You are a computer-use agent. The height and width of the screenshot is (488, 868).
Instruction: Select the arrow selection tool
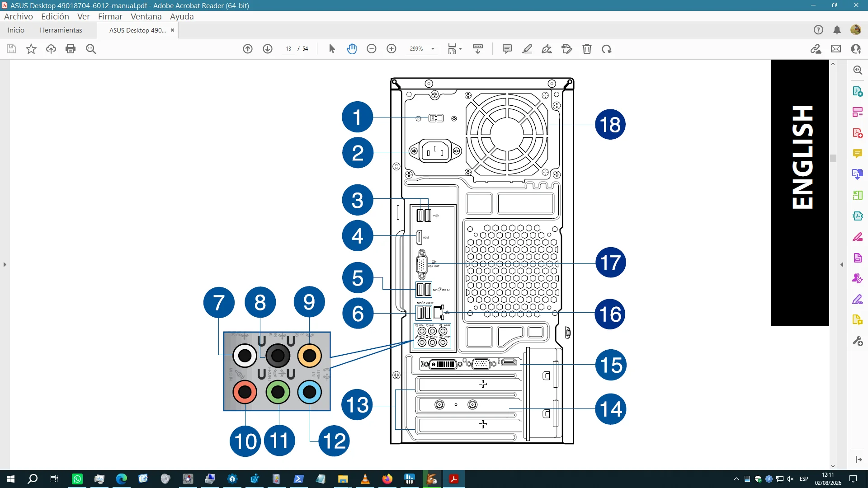click(332, 49)
